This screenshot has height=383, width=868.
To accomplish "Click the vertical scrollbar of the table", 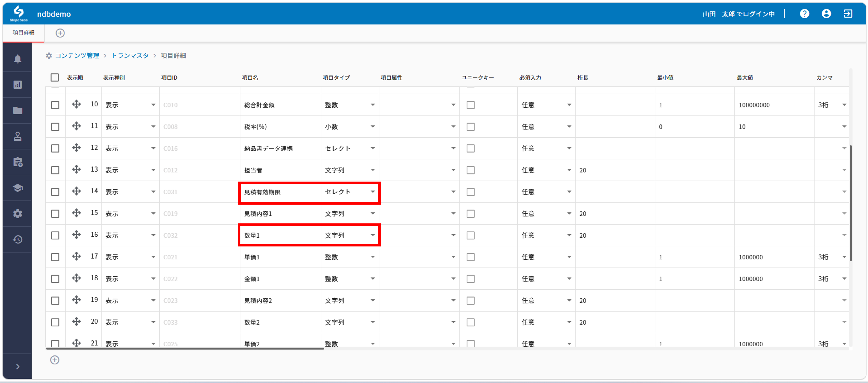I will coord(850,203).
